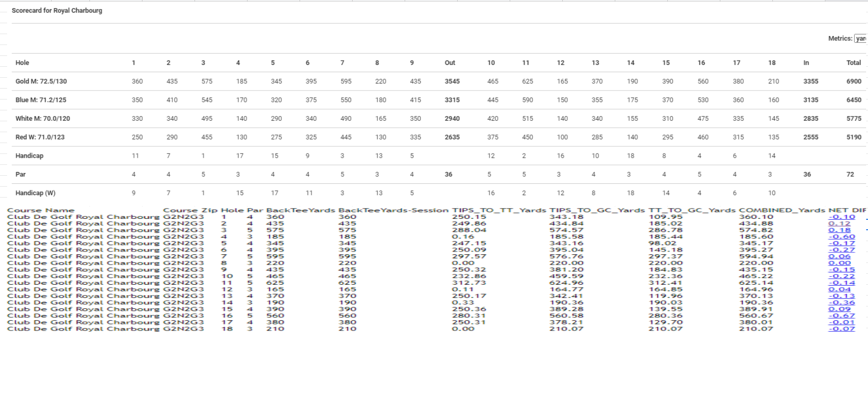Click the 'Out' column header
868x405 pixels.
(450, 63)
